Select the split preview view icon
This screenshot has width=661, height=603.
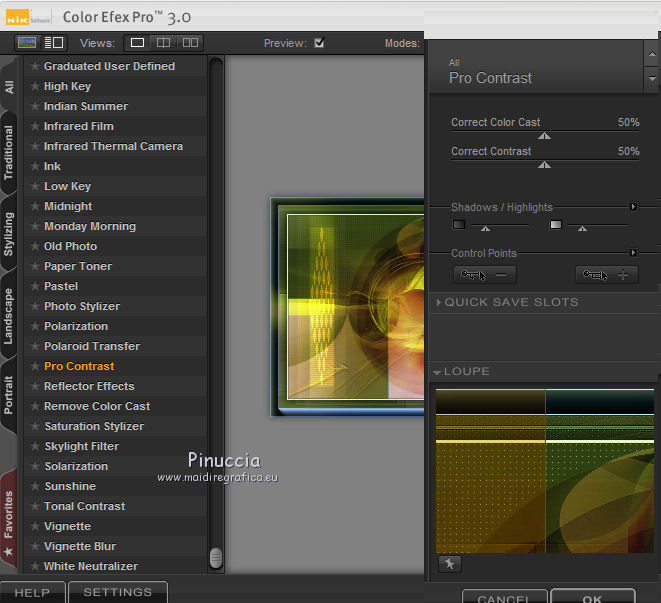click(x=164, y=43)
